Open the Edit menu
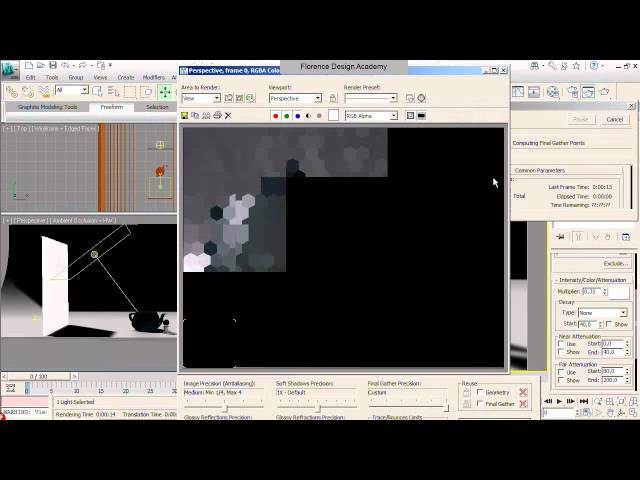The width and height of the screenshot is (640, 480). (x=31, y=78)
